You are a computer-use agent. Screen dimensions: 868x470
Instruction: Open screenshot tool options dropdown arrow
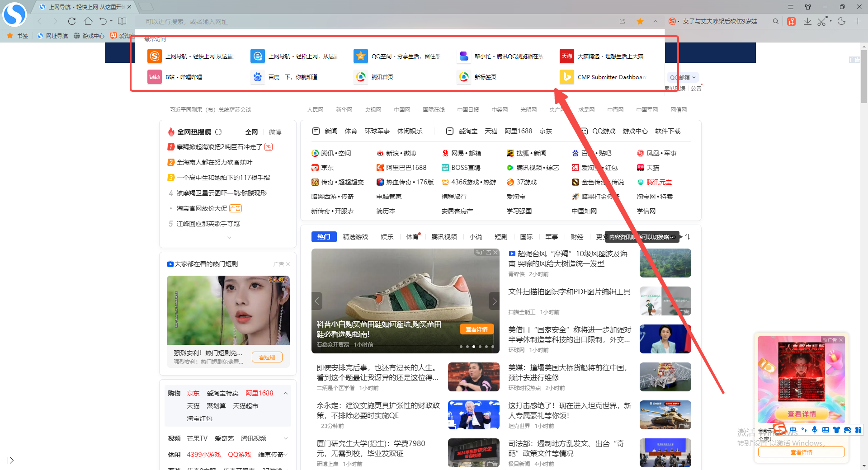tap(831, 21)
